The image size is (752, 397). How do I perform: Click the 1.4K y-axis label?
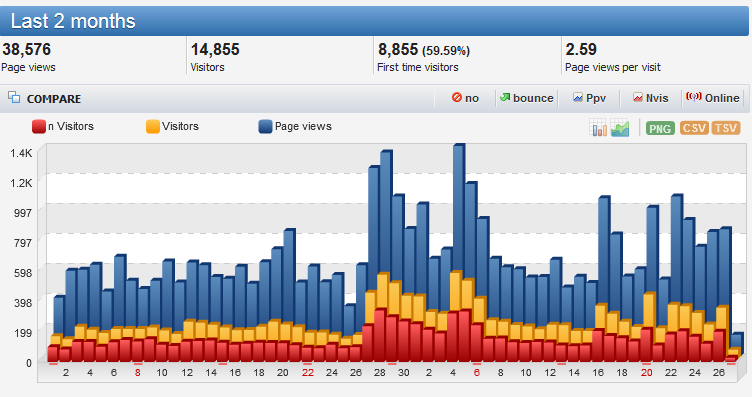pyautogui.click(x=22, y=153)
